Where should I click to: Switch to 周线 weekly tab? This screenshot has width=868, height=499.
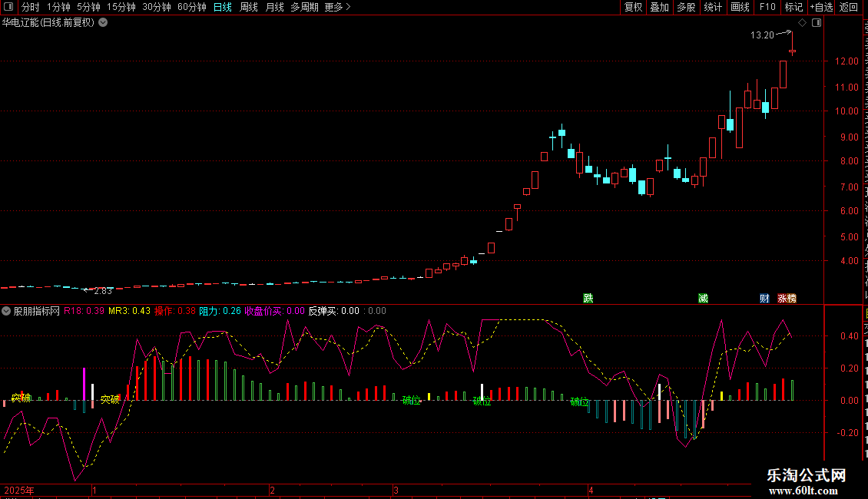coord(249,7)
